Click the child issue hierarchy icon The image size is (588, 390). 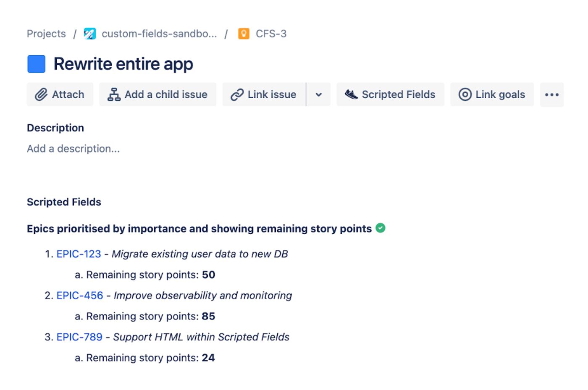pyautogui.click(x=113, y=94)
